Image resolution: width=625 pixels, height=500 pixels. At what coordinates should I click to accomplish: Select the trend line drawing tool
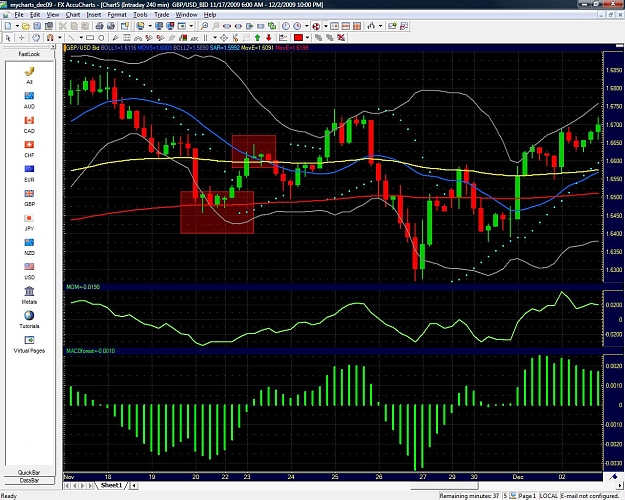point(71,37)
